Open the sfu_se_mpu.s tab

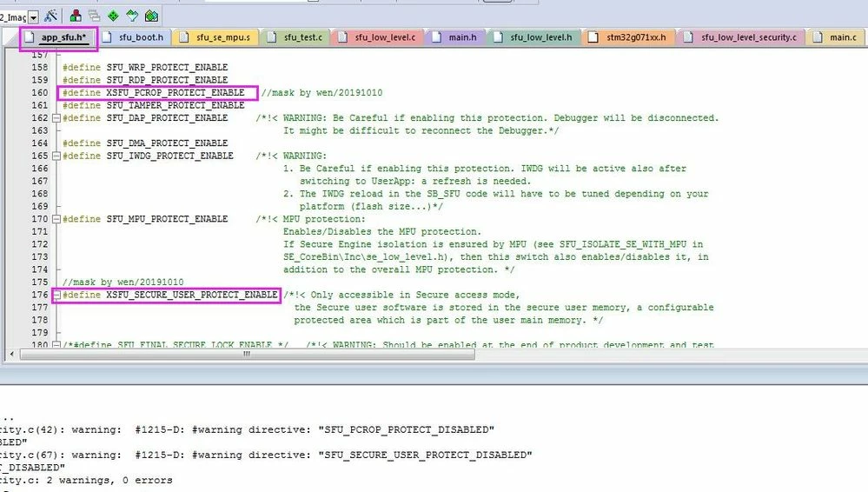[215, 37]
